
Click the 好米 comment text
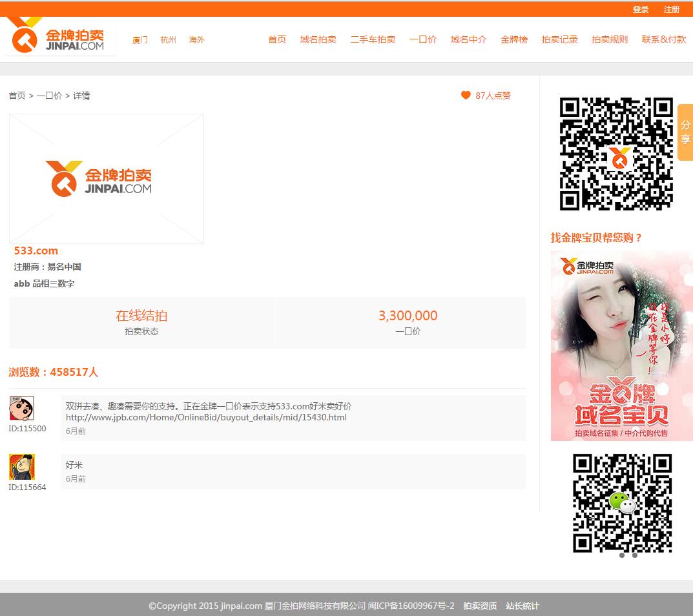[x=74, y=465]
